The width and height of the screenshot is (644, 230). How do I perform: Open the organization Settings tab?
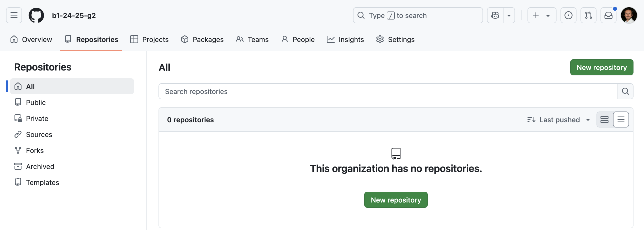[395, 39]
